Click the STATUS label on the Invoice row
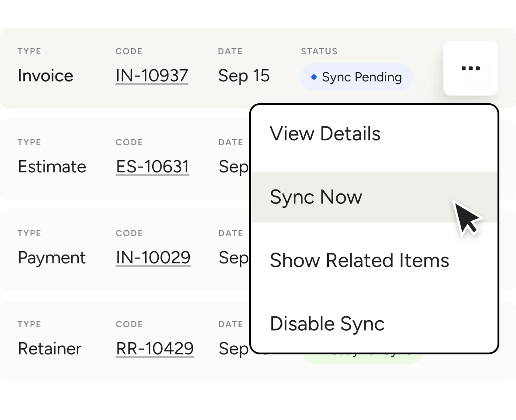This screenshot has height=420, width=516. pyautogui.click(x=319, y=51)
